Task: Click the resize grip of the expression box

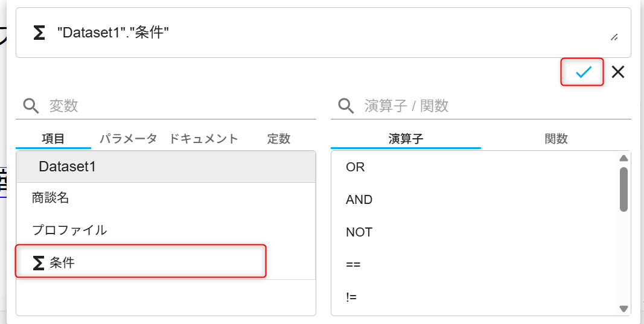Action: 615,37
